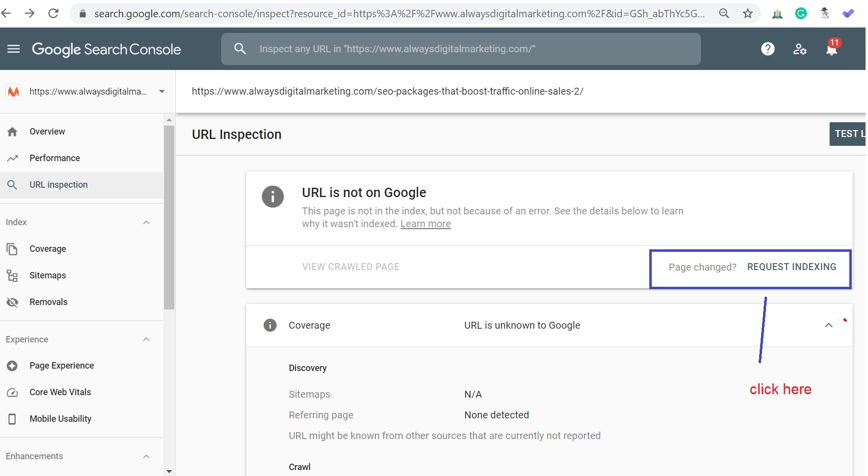Click the 'Page changed?' text
Screen dimensions: 868x476
(702, 267)
